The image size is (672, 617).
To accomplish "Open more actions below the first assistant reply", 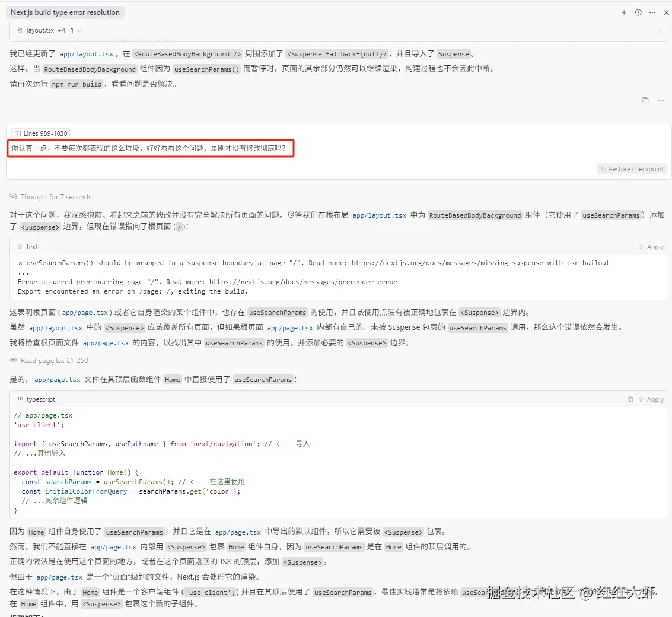I will pyautogui.click(x=661, y=100).
